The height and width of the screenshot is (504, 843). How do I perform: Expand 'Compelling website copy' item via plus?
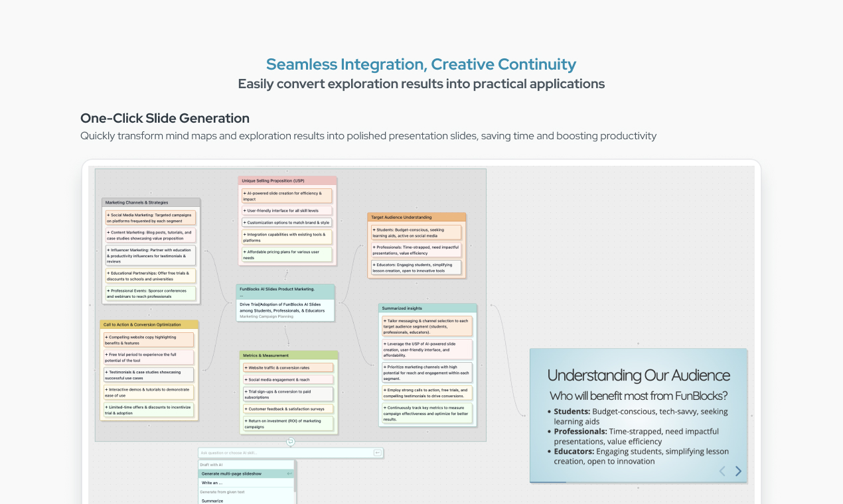[106, 337]
